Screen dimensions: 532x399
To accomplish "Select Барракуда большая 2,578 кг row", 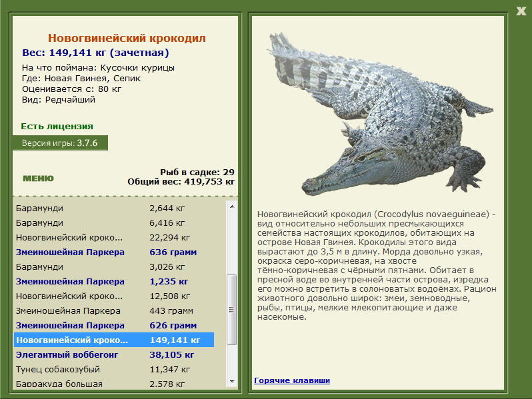I will click(113, 384).
